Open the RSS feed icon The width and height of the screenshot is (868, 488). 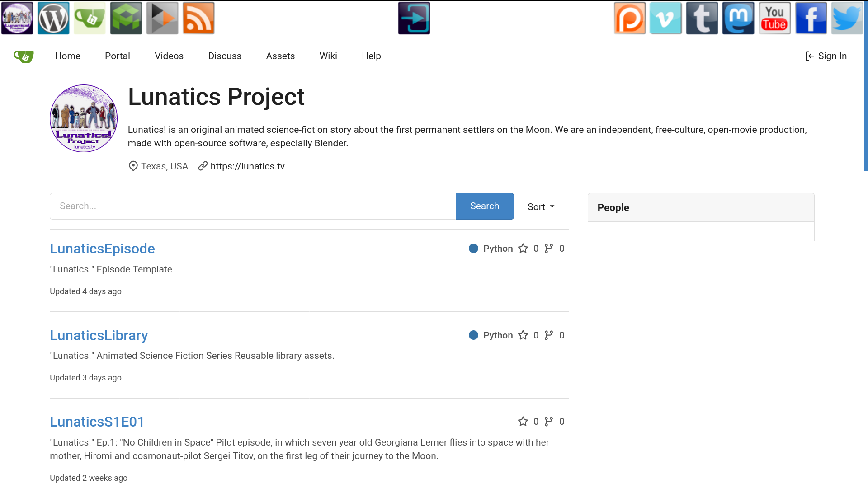tap(198, 19)
